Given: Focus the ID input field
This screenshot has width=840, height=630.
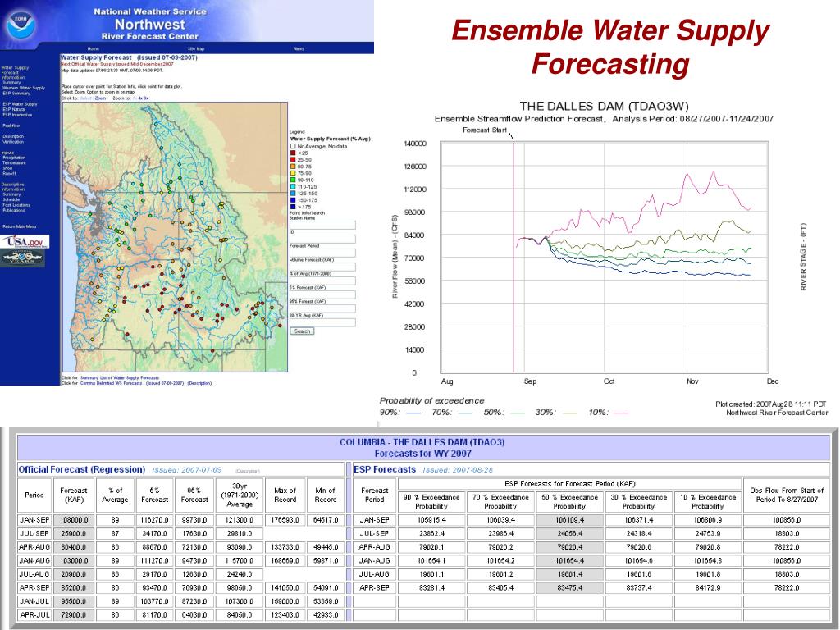Looking at the screenshot, I should point(322,239).
